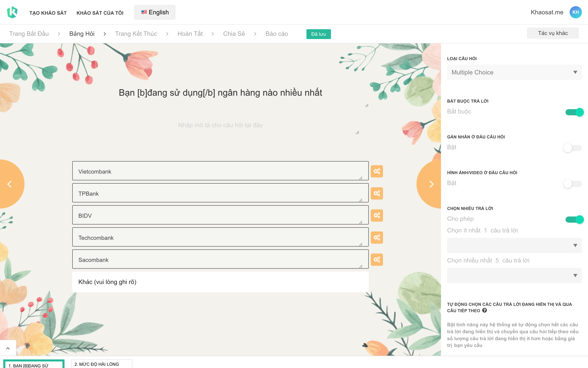Open settings gear for Techcombank answer
The width and height of the screenshot is (588, 368).
[377, 238]
